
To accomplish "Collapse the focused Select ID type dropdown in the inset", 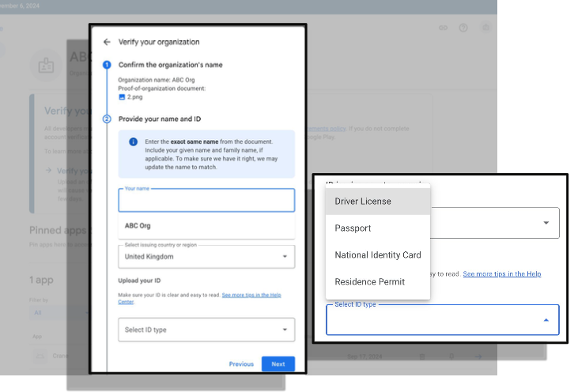I will 546,320.
